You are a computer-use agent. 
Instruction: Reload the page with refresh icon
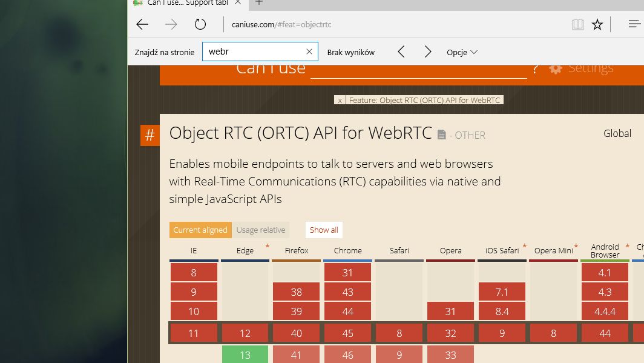tap(200, 24)
